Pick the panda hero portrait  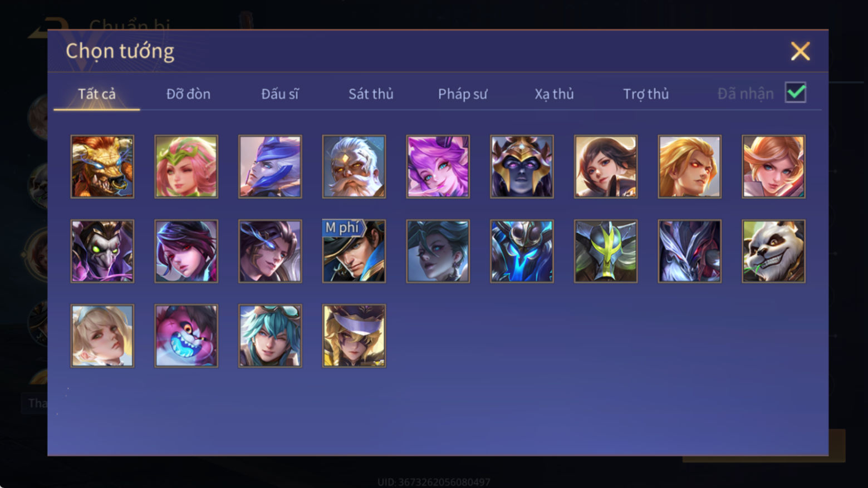pos(773,251)
